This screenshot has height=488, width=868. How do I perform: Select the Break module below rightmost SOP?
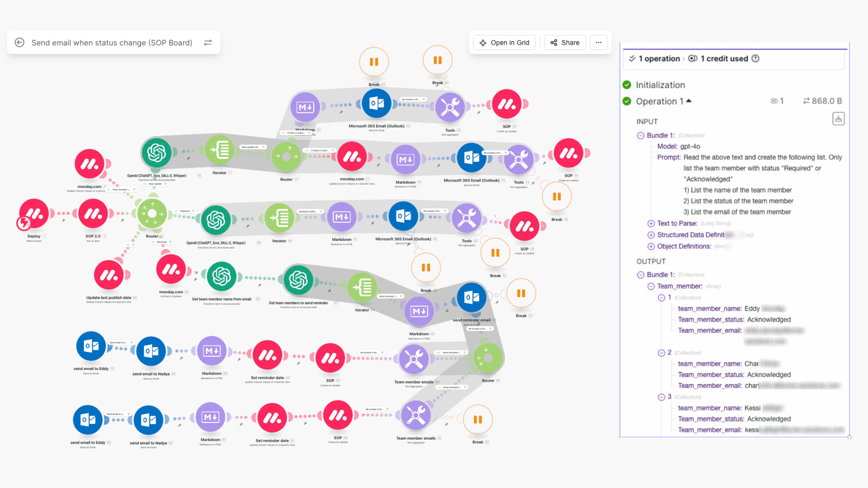[557, 197]
